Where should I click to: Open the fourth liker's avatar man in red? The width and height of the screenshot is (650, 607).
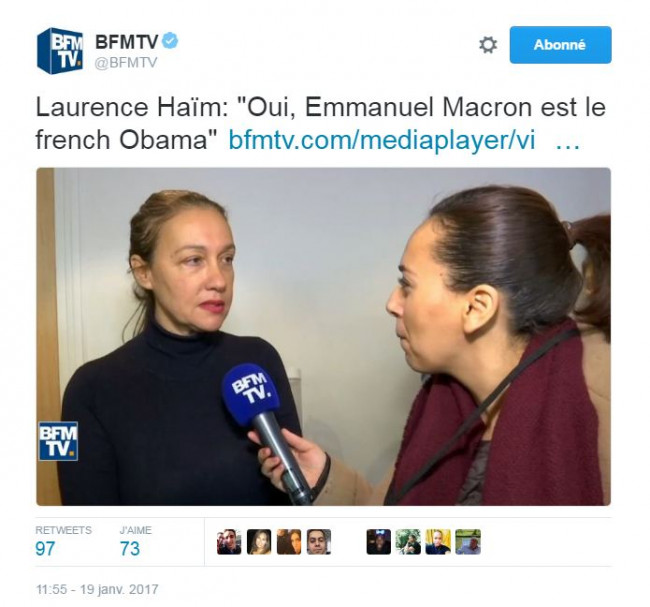click(319, 542)
